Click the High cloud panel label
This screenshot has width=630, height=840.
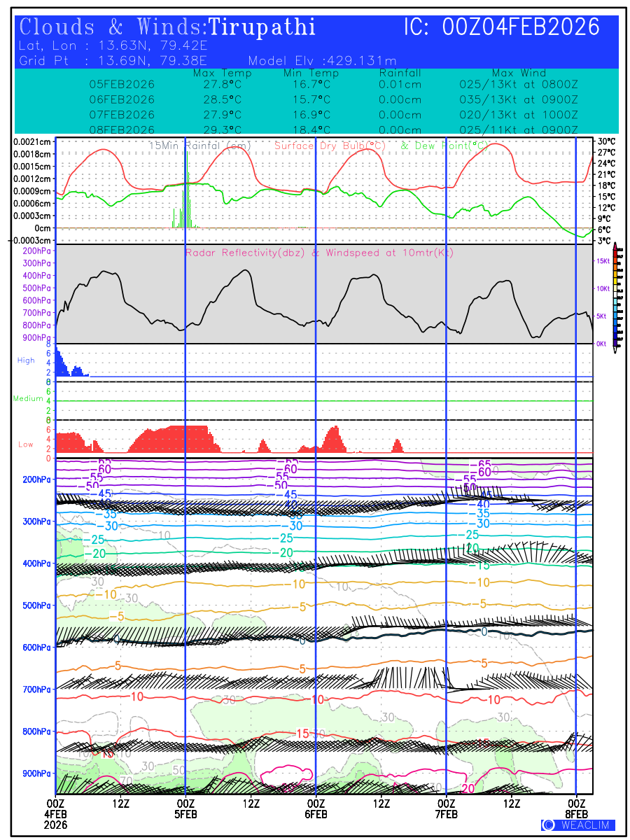click(x=26, y=360)
